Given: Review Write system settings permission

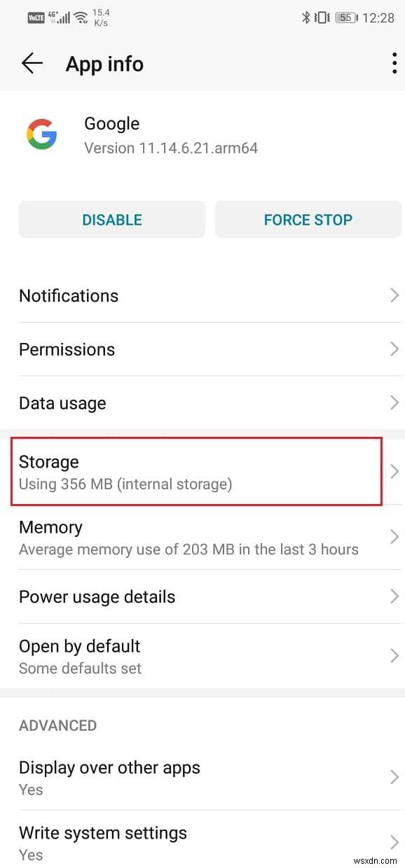Looking at the screenshot, I should click(x=202, y=841).
